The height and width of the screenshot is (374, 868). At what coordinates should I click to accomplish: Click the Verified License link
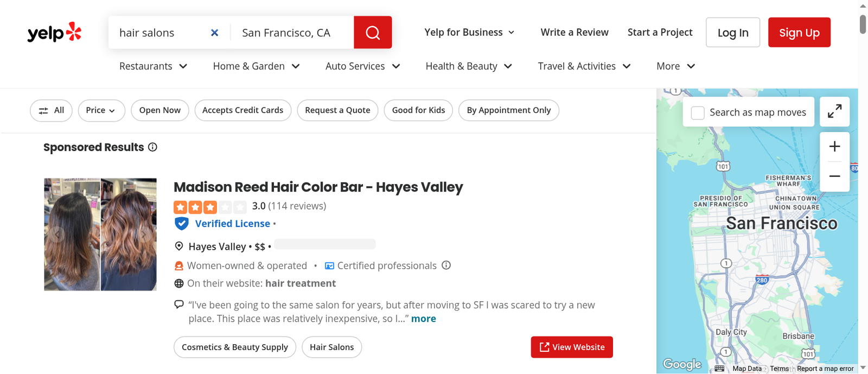click(233, 224)
